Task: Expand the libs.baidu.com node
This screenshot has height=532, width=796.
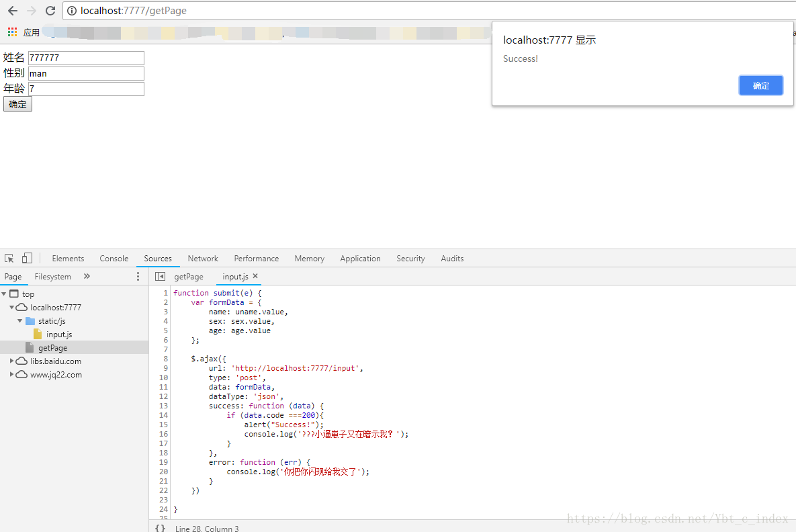Action: point(11,361)
